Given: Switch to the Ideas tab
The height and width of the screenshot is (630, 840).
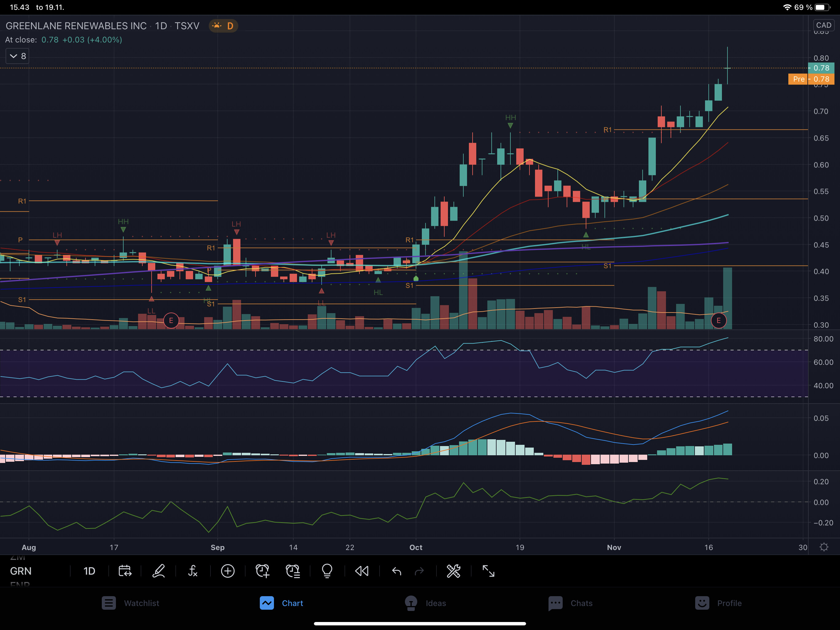Looking at the screenshot, I should tap(425, 603).
